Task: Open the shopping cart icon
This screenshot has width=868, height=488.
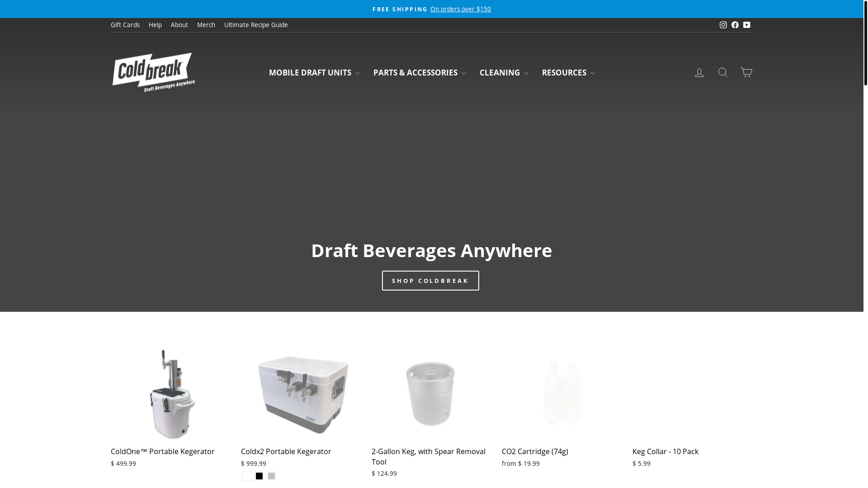Action: tap(746, 72)
